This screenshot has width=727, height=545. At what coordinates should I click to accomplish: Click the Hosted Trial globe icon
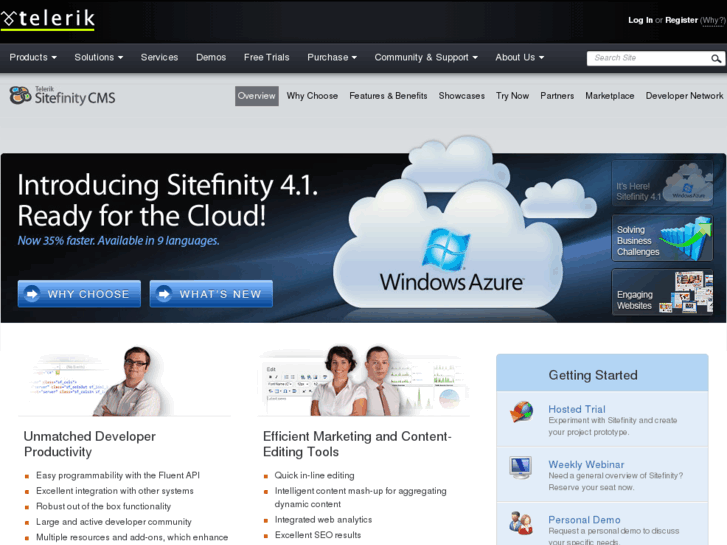521,411
